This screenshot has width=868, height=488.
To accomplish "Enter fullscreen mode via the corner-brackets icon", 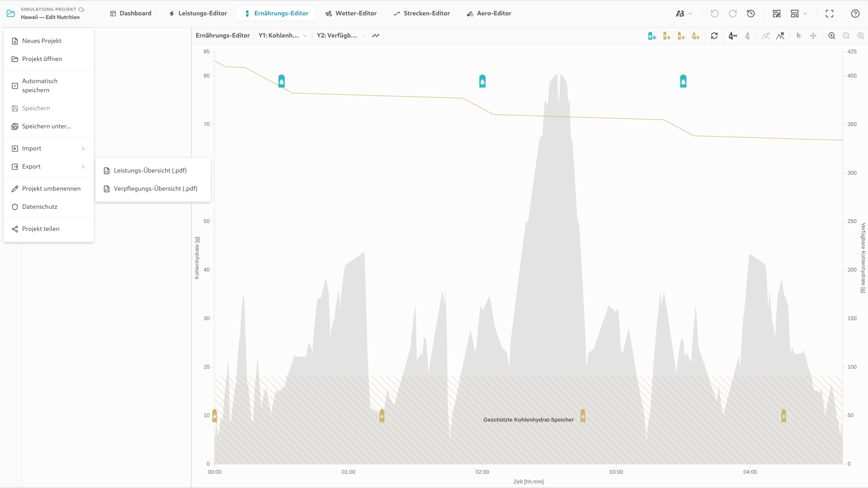I will tap(829, 14).
